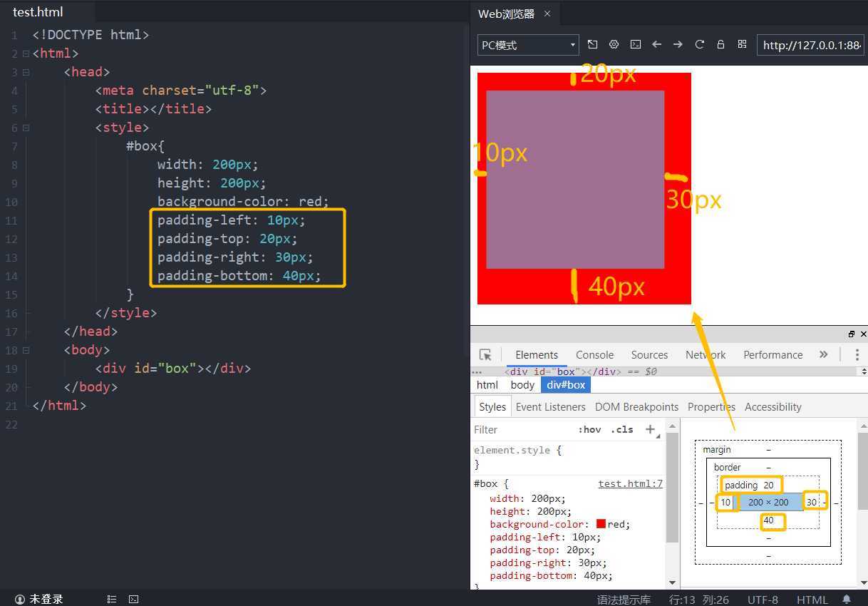Open the devtools three-dot menu
The height and width of the screenshot is (606, 868).
(x=858, y=354)
